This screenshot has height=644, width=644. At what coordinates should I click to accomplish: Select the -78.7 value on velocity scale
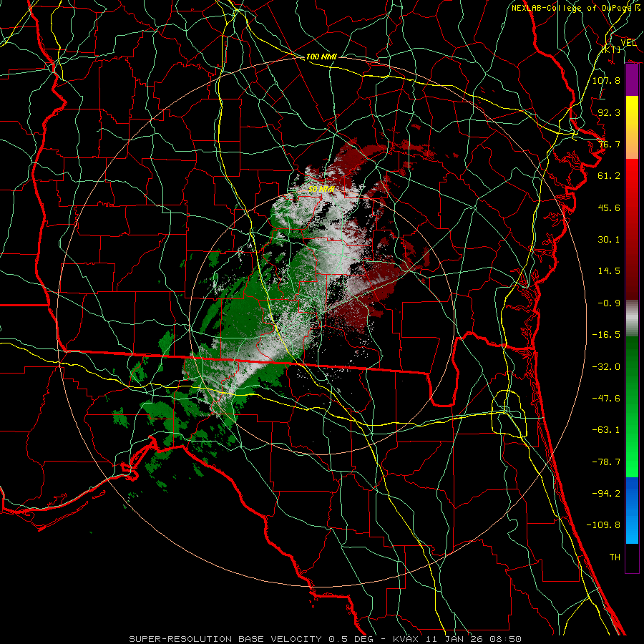point(606,462)
